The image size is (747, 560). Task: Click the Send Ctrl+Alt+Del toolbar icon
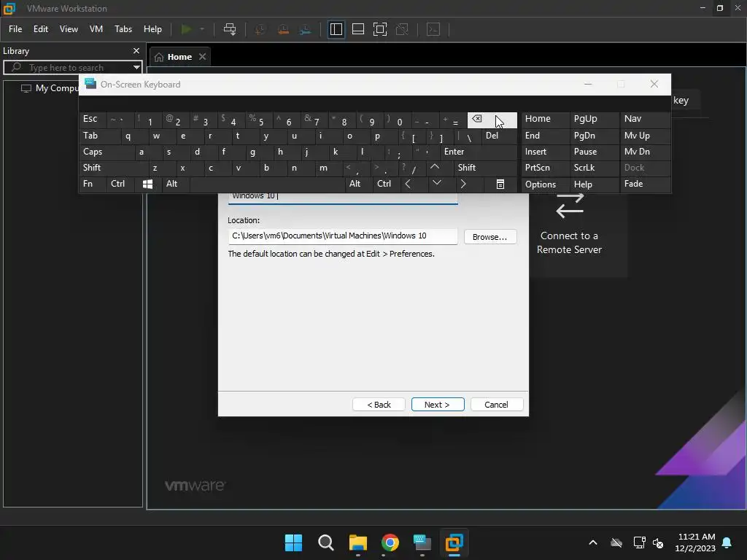[x=230, y=29]
